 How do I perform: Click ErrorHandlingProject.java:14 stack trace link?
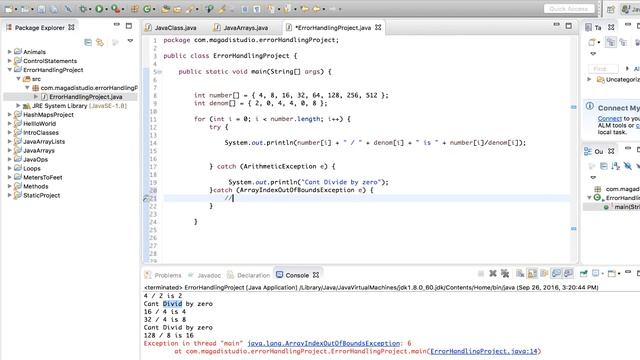(484, 351)
